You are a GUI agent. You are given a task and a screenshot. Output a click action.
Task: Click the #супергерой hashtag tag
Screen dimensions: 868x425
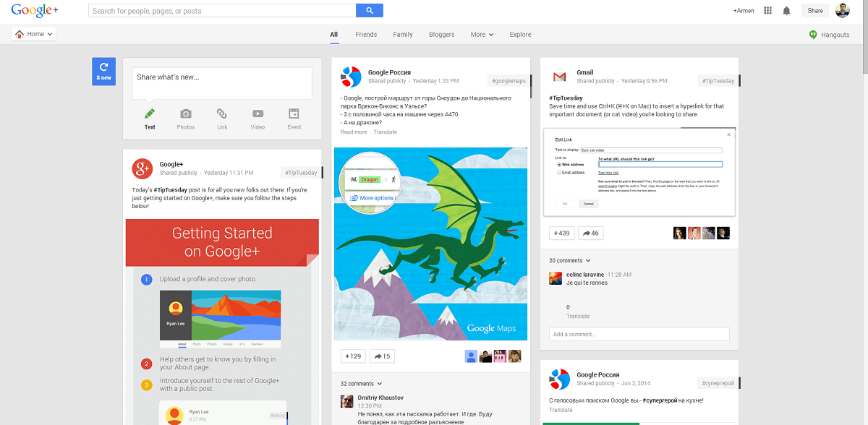coord(718,383)
